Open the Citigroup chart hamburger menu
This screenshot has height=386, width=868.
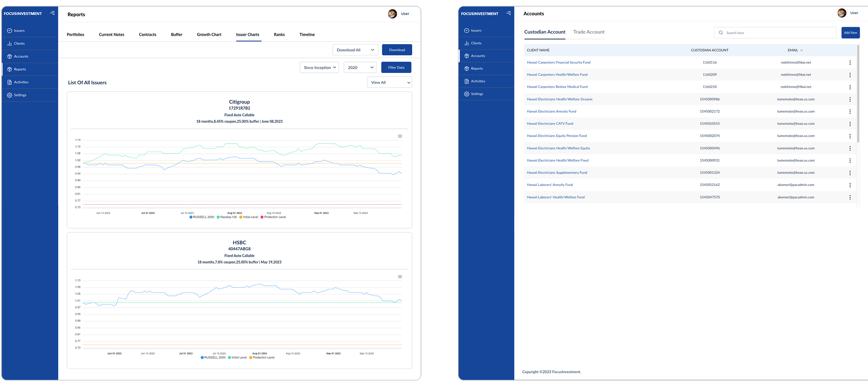click(400, 136)
